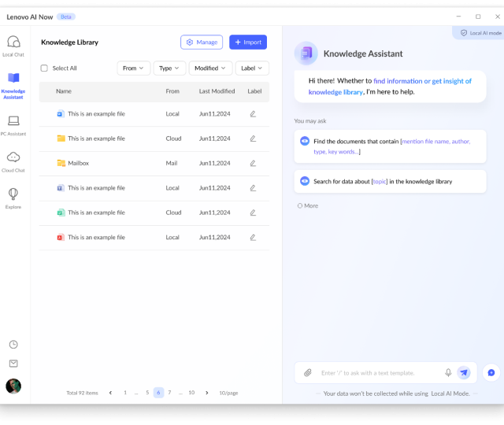Image resolution: width=504 pixels, height=425 pixels.
Task: Toggle the Select All checkbox
Action: [44, 68]
